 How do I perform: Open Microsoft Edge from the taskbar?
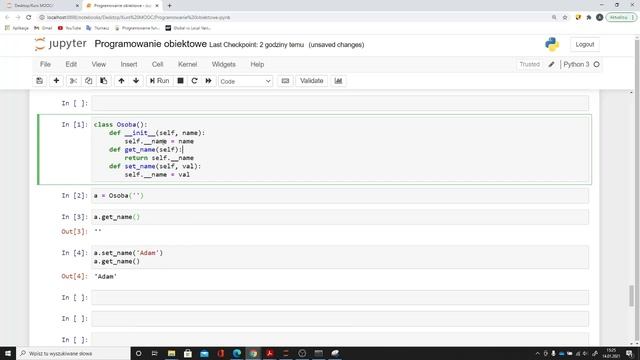point(237,353)
